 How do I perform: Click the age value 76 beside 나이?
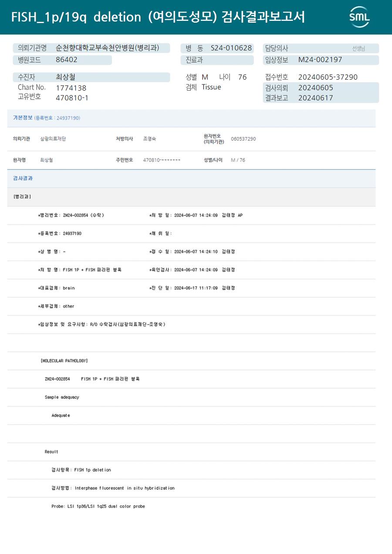click(x=243, y=77)
